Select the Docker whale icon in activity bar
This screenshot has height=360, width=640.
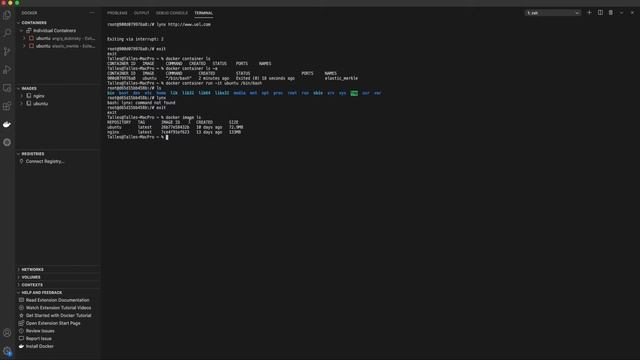[x=7, y=124]
